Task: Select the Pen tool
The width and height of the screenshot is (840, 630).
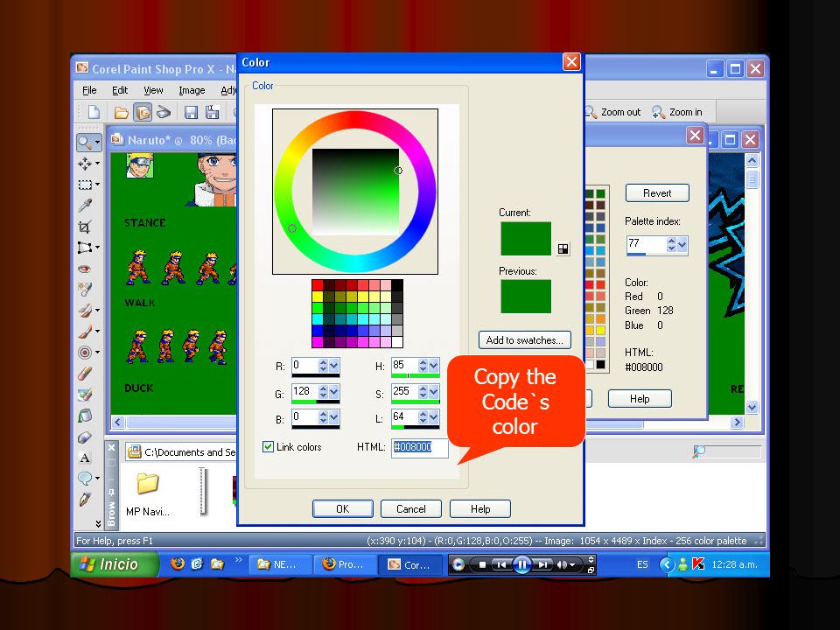Action: tap(85, 500)
